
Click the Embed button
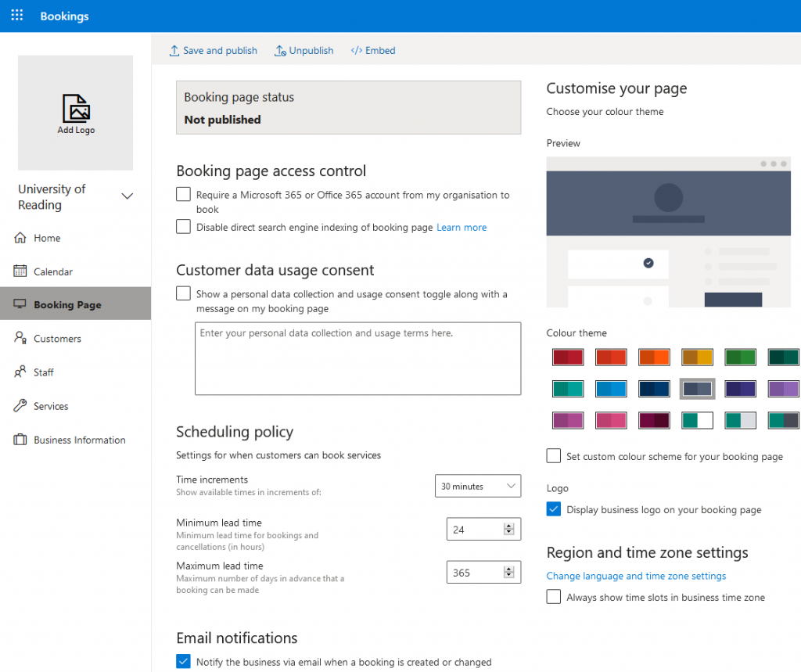click(373, 51)
